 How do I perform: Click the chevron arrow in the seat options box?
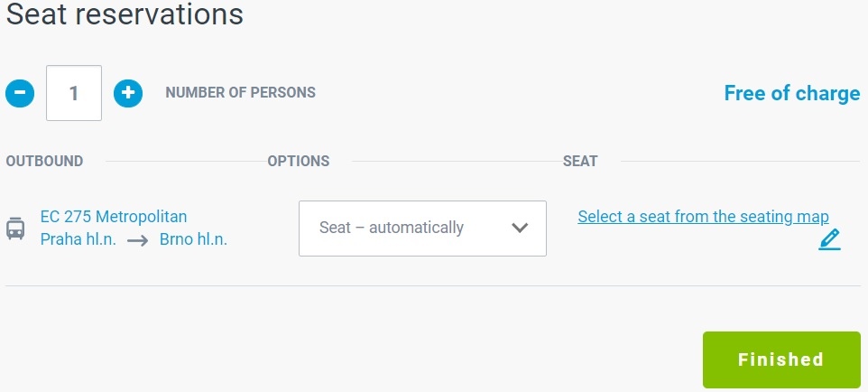coord(520,228)
